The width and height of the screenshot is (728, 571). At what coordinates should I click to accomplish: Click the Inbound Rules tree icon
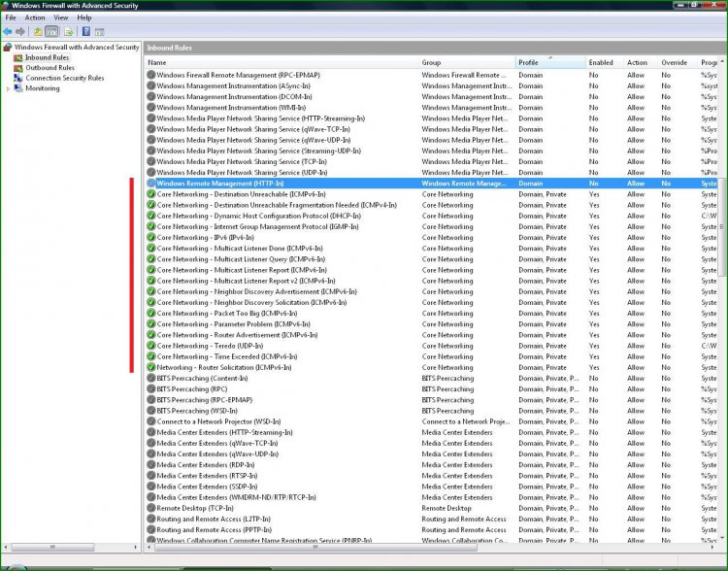pos(18,57)
